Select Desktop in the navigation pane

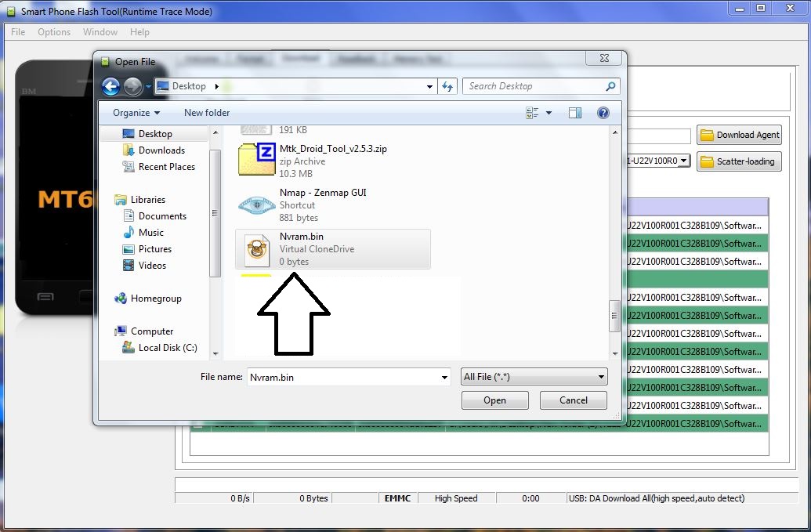coord(155,134)
